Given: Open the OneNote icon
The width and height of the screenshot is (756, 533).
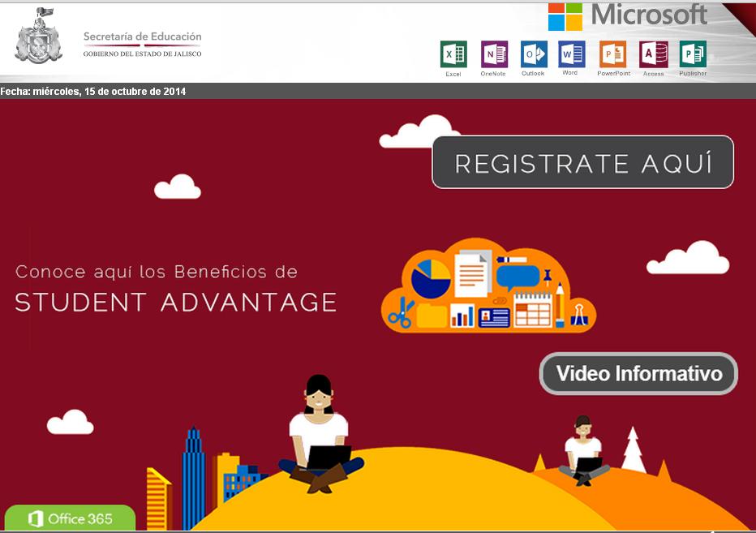Looking at the screenshot, I should 494,54.
